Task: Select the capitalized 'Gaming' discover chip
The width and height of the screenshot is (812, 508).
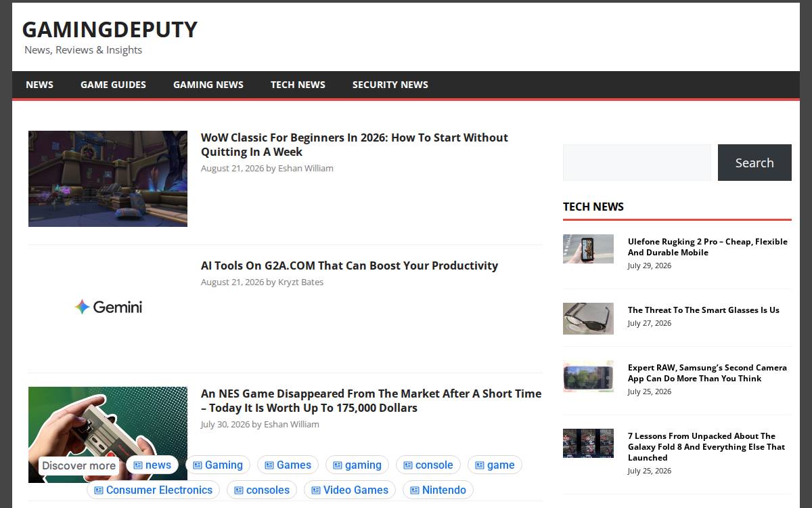Action: point(218,465)
